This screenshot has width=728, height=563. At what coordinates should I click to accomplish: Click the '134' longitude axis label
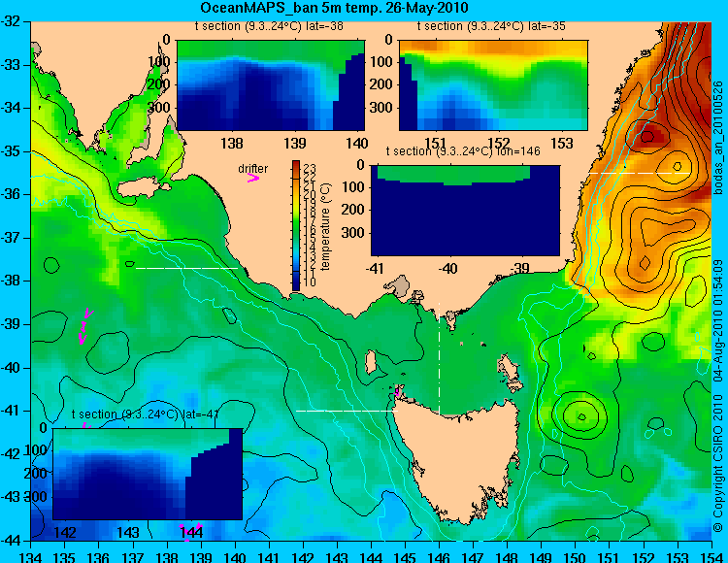pyautogui.click(x=31, y=556)
